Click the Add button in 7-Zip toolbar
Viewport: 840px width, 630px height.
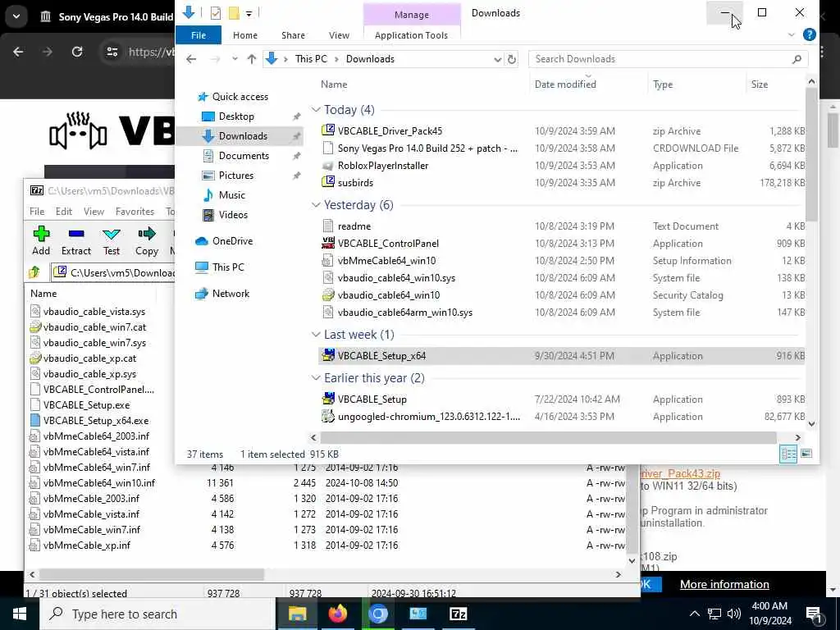pyautogui.click(x=41, y=240)
